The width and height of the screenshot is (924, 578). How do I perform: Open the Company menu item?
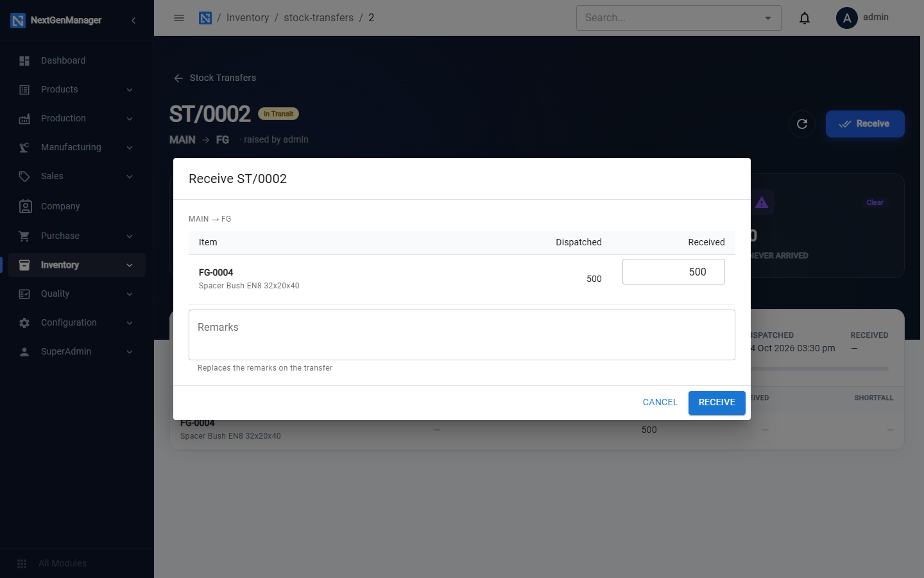click(x=77, y=206)
